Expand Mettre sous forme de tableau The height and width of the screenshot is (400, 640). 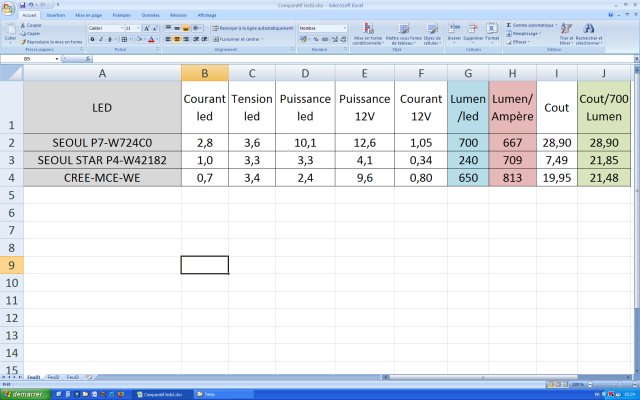[404, 33]
